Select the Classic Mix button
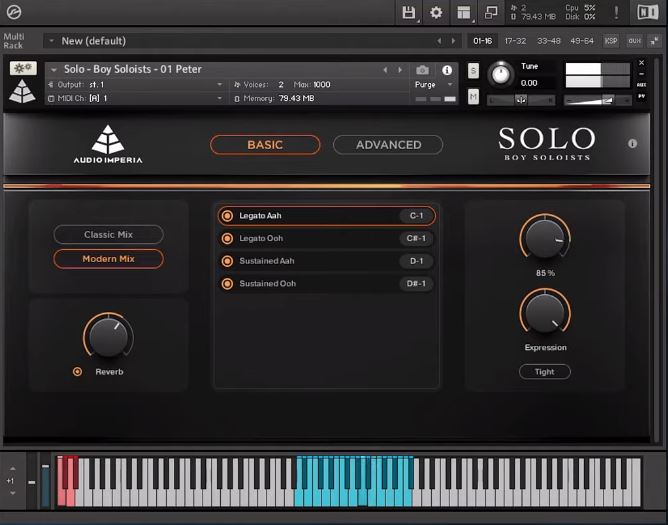The width and height of the screenshot is (668, 525). pyautogui.click(x=108, y=235)
